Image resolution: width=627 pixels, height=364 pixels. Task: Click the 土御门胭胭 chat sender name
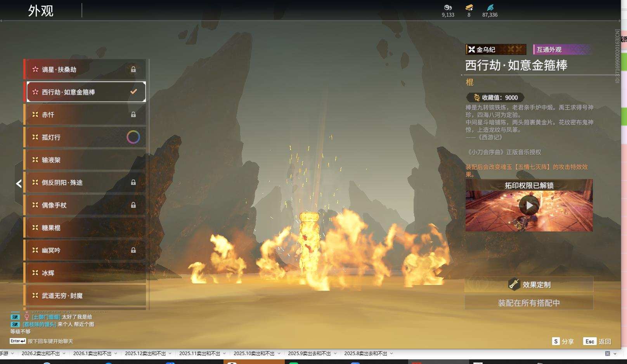tap(46, 317)
